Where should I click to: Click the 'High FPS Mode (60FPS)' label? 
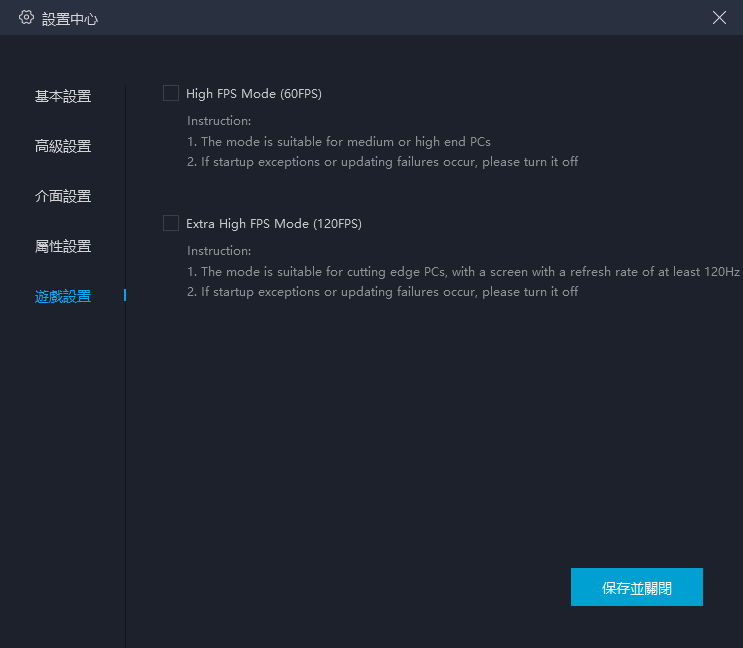pos(254,94)
